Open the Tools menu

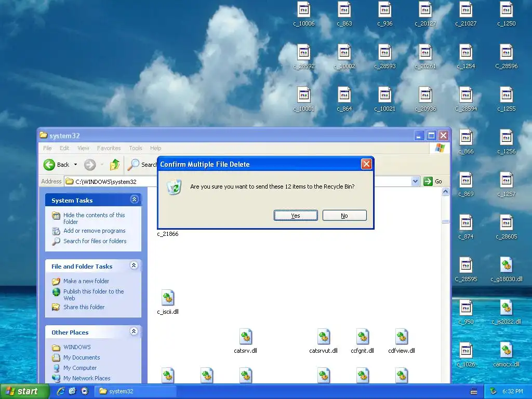pos(136,148)
